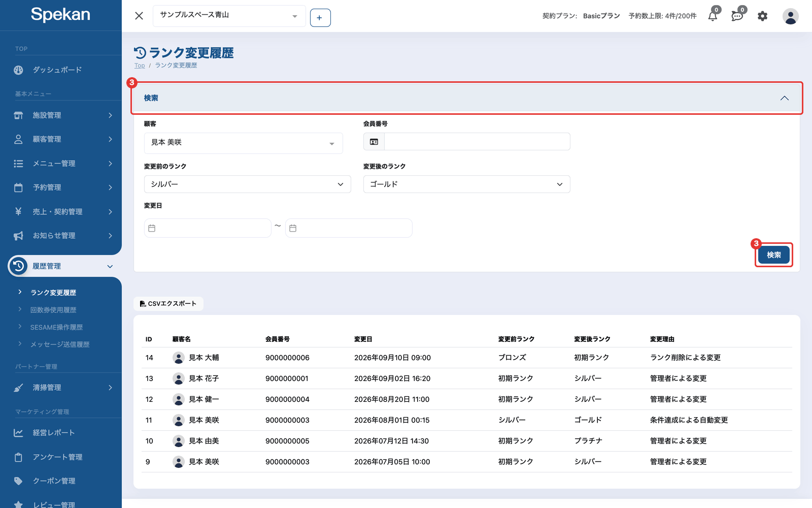Open the 変更前のランク dropdown
Image resolution: width=812 pixels, height=508 pixels.
(248, 184)
